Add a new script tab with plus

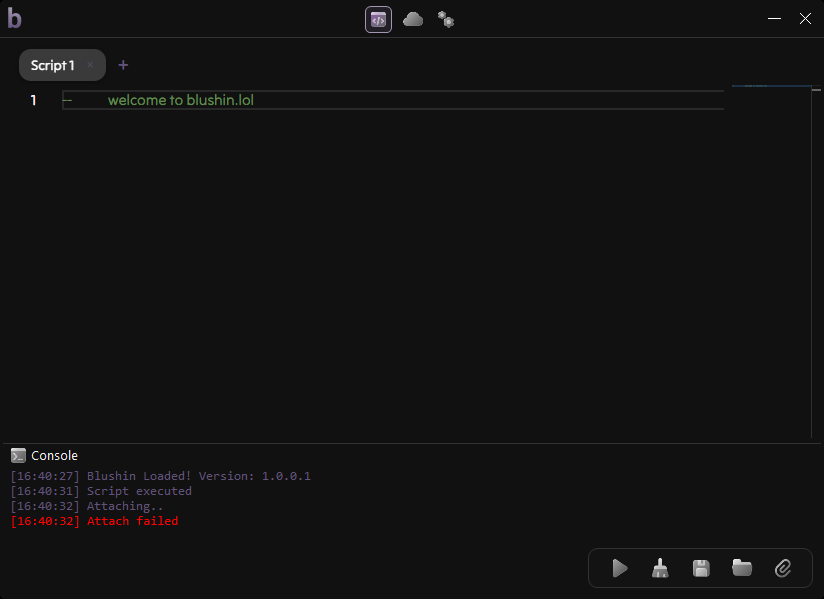coord(123,65)
